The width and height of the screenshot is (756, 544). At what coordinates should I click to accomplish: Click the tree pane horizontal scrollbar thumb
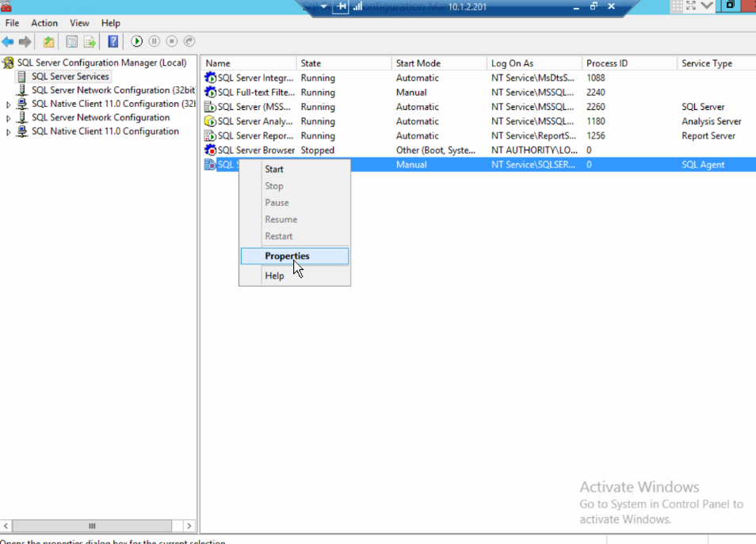pos(92,526)
